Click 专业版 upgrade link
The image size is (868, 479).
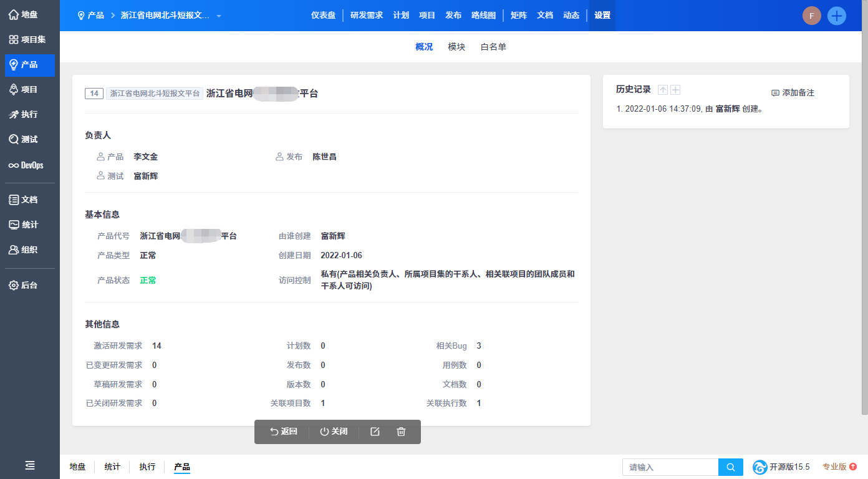coord(839,467)
